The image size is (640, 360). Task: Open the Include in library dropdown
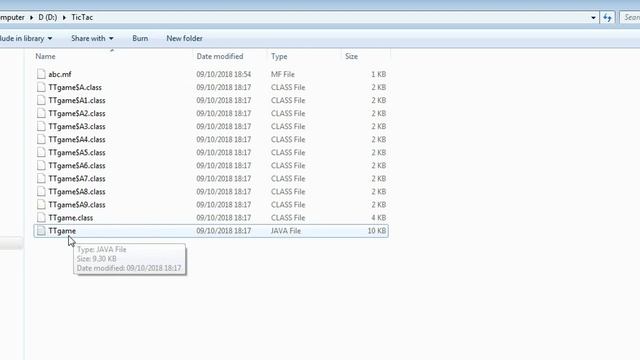(x=26, y=38)
